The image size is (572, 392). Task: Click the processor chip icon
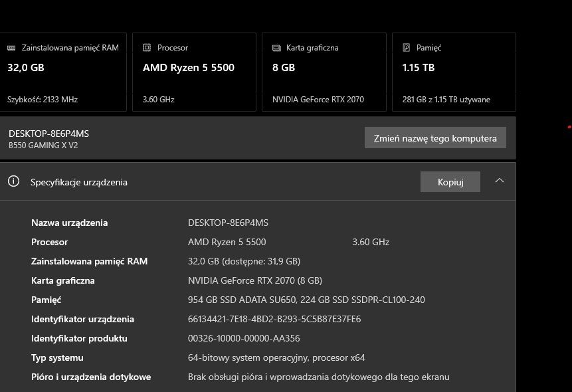coord(147,47)
